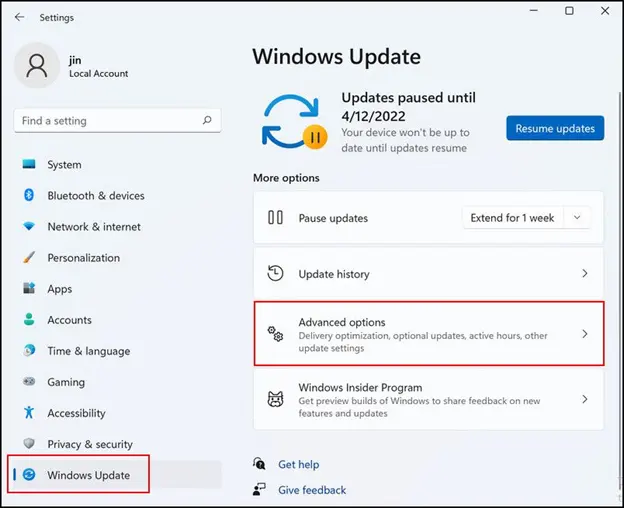The width and height of the screenshot is (624, 508).
Task: Click the jin Local Account name
Action: (x=98, y=66)
